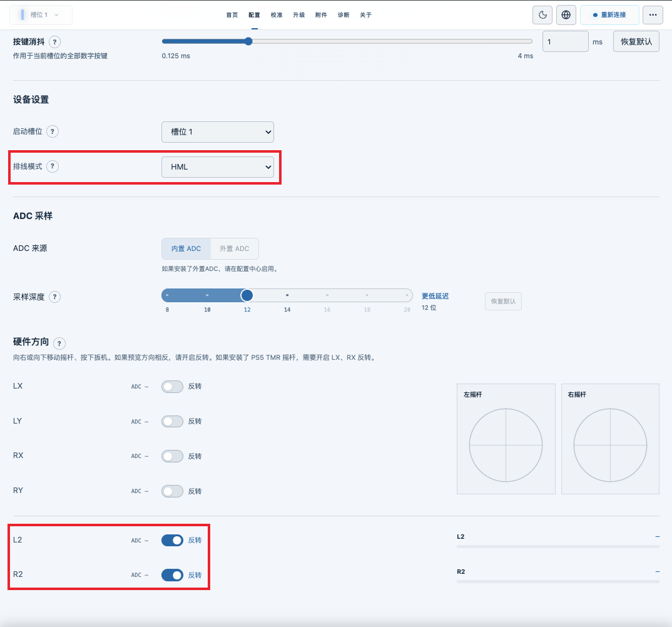Open the 排线模式 dropdown showing HML
This screenshot has width=672, height=627.
click(218, 167)
